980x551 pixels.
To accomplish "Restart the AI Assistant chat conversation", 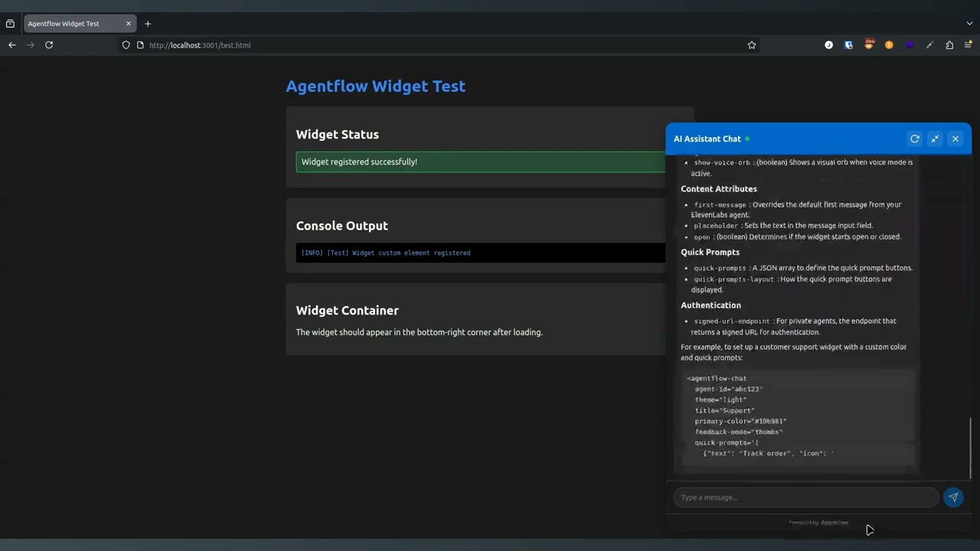I will pos(914,139).
